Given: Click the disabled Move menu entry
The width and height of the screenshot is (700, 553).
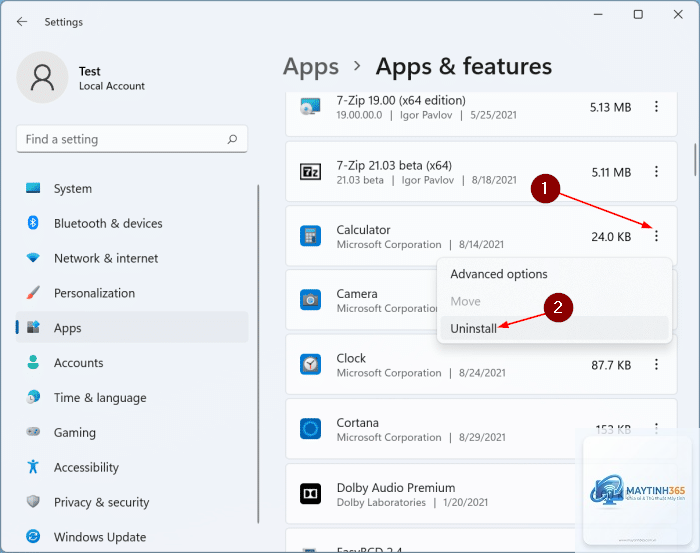Looking at the screenshot, I should pyautogui.click(x=554, y=301).
